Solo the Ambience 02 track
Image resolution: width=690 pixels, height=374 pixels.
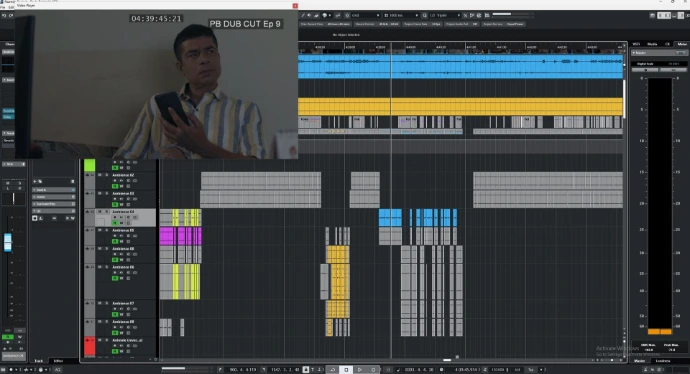pos(106,175)
